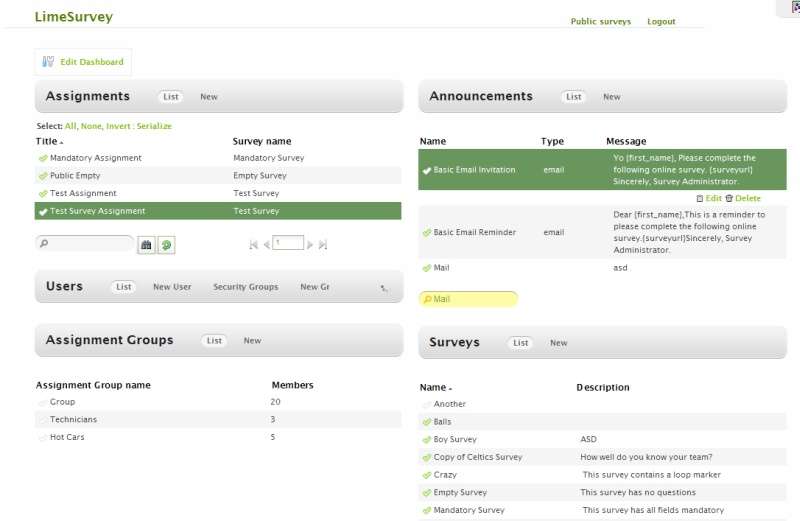Open the Security Groups tab in Users
The width and height of the screenshot is (800, 521).
coord(245,287)
